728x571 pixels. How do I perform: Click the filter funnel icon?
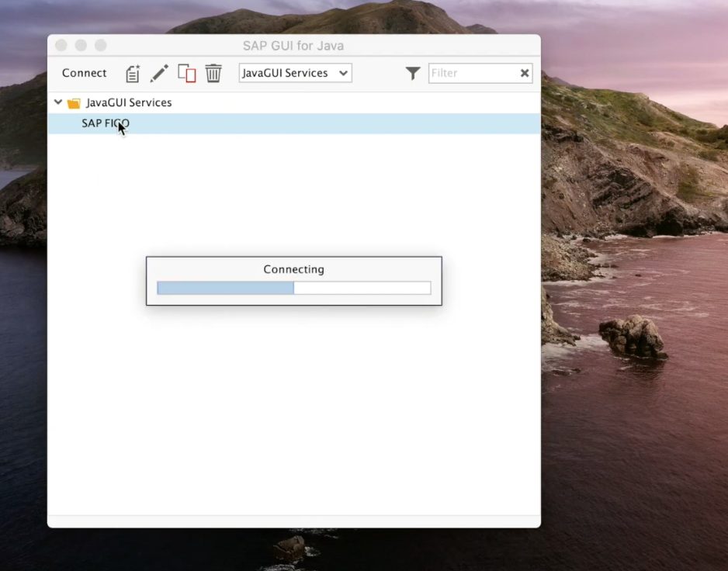click(413, 73)
